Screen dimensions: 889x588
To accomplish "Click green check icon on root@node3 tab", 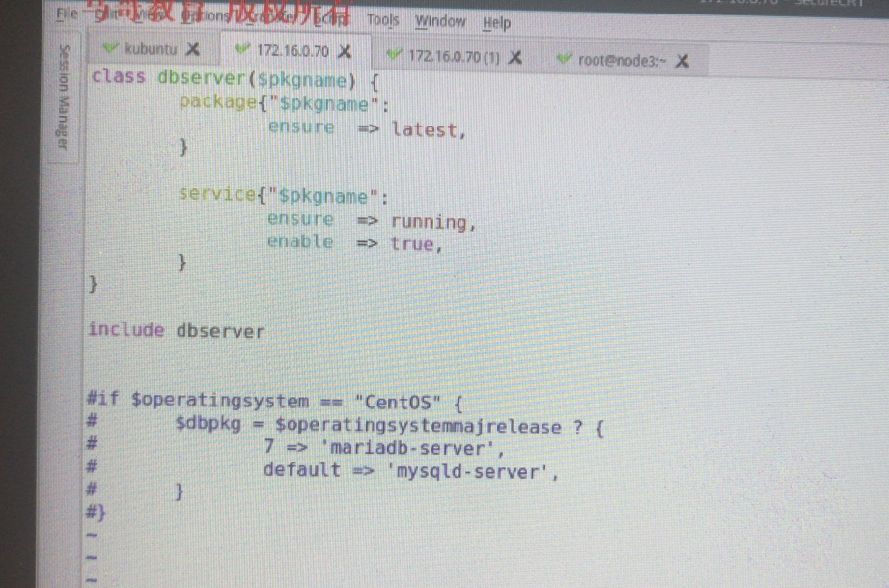I will pyautogui.click(x=564, y=59).
